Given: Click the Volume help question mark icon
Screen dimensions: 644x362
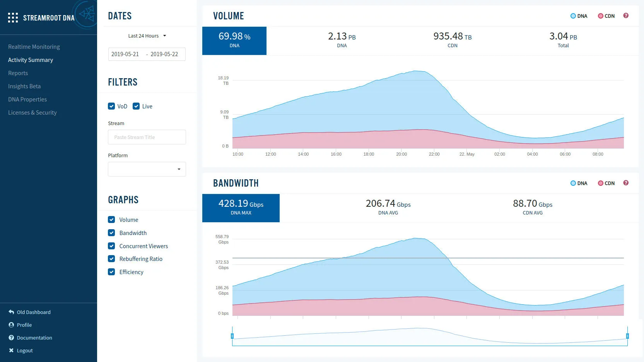Looking at the screenshot, I should 626,15.
